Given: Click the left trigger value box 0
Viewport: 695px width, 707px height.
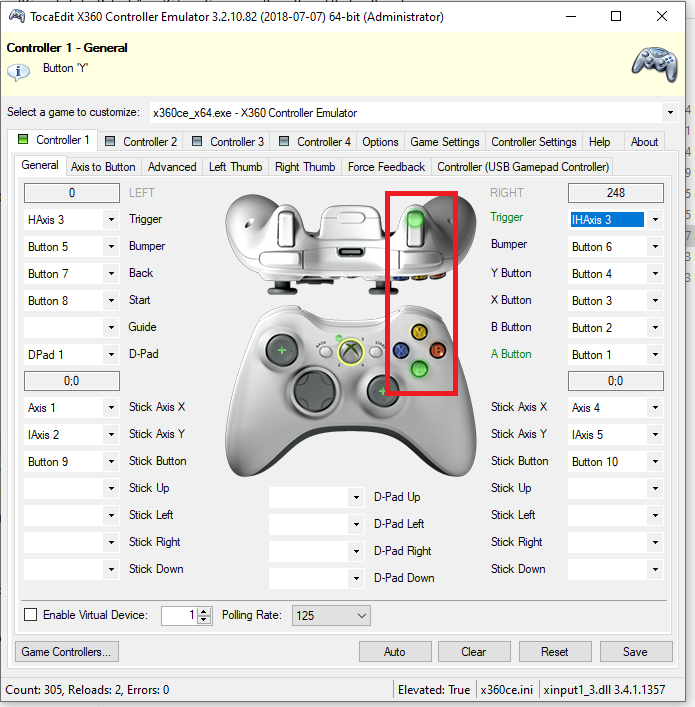Looking at the screenshot, I should pos(72,193).
